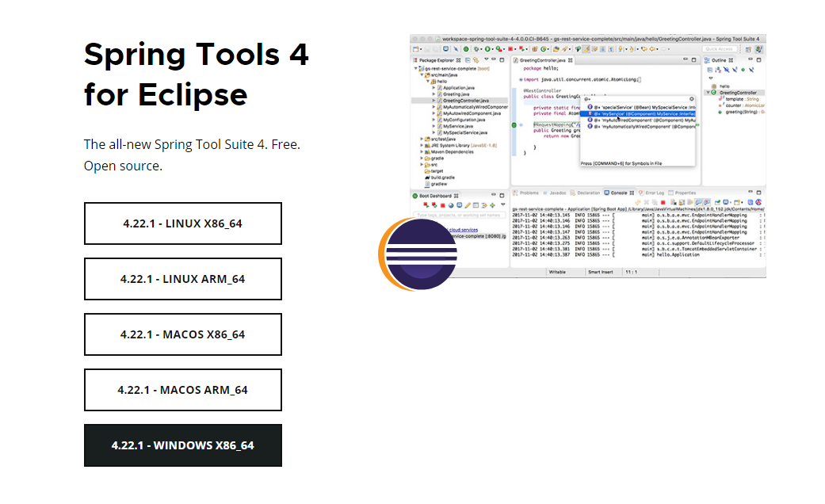Download the 4.22.1 macOS ARM_64 build
Screen dimensions: 825x504
(182, 390)
